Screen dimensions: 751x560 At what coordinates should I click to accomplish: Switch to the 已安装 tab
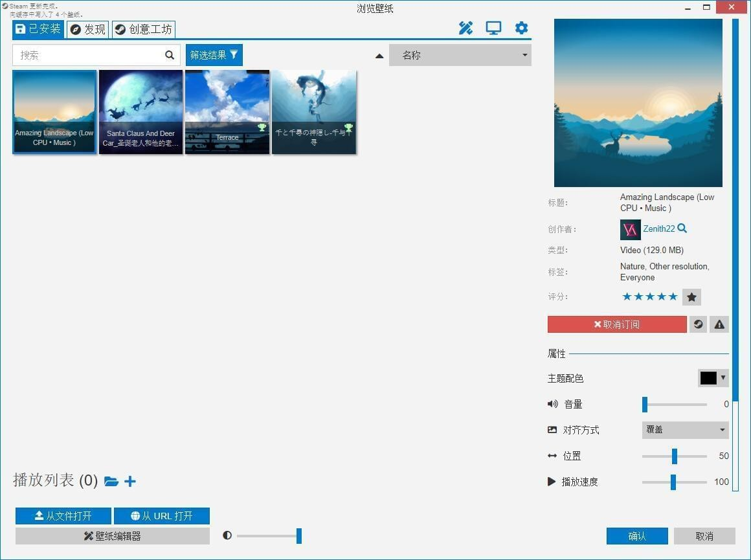click(38, 28)
